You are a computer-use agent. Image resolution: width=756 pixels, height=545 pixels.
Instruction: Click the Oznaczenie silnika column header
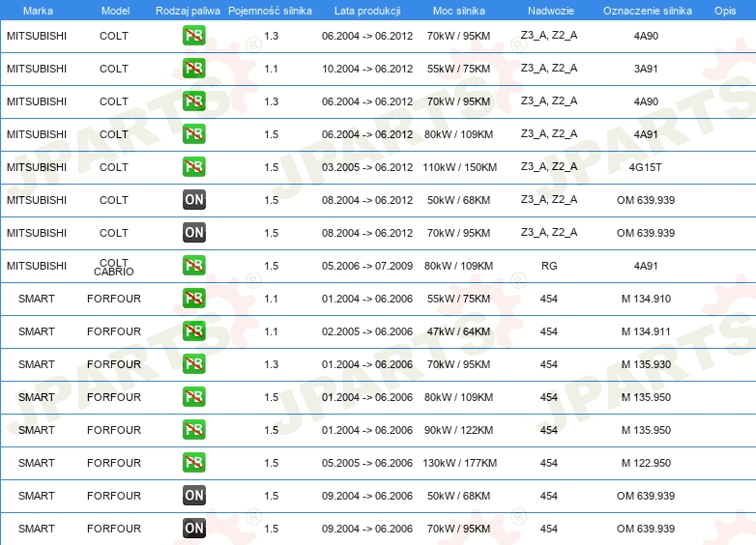click(648, 11)
